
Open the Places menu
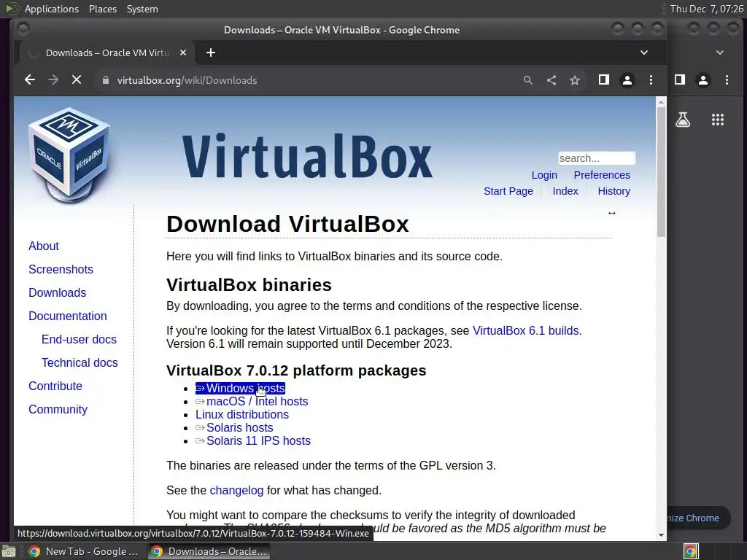(102, 9)
